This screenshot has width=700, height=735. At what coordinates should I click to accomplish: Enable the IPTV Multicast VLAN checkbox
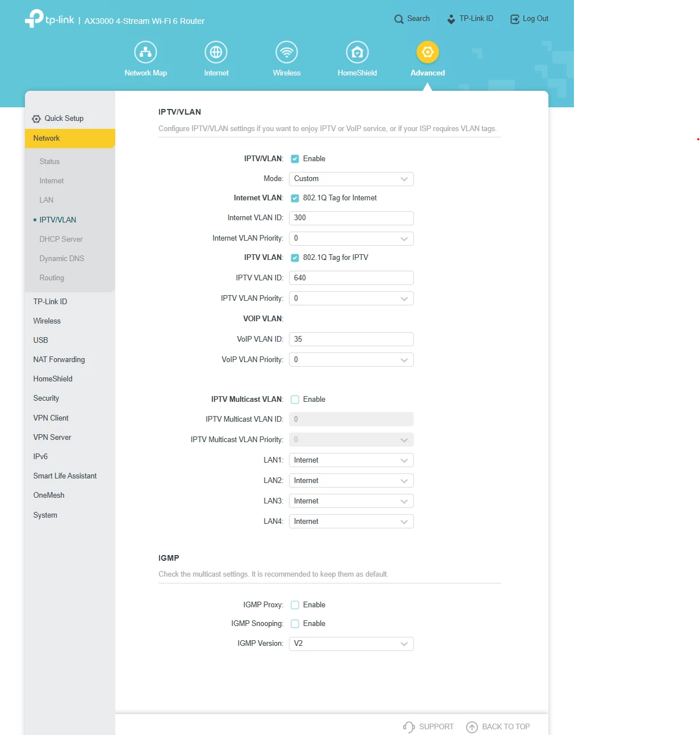tap(295, 400)
